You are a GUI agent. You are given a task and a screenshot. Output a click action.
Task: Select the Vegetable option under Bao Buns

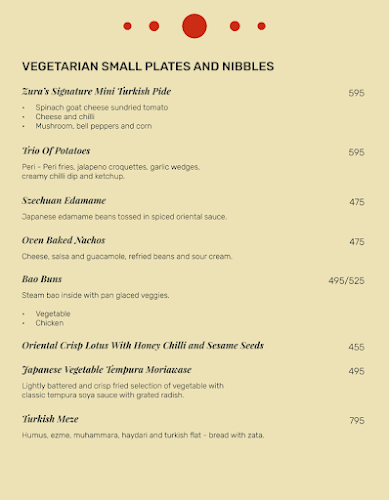tap(53, 314)
